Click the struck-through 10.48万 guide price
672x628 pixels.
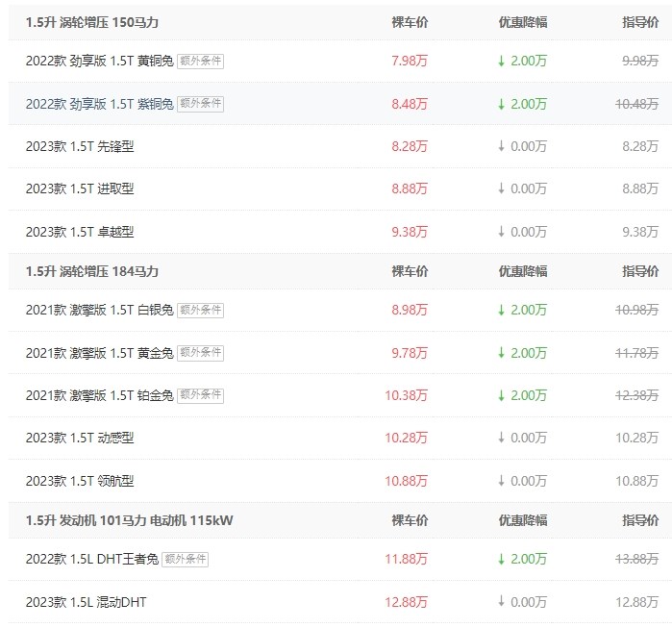pyautogui.click(x=636, y=104)
